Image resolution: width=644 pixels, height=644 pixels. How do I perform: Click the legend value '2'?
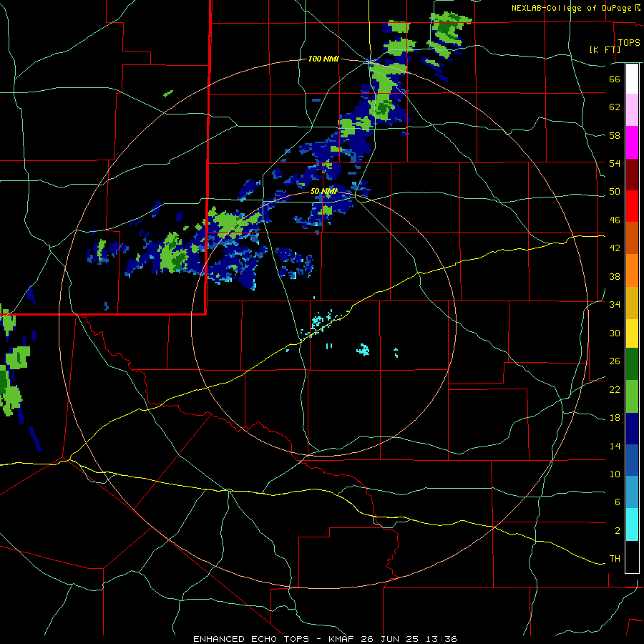click(x=618, y=531)
